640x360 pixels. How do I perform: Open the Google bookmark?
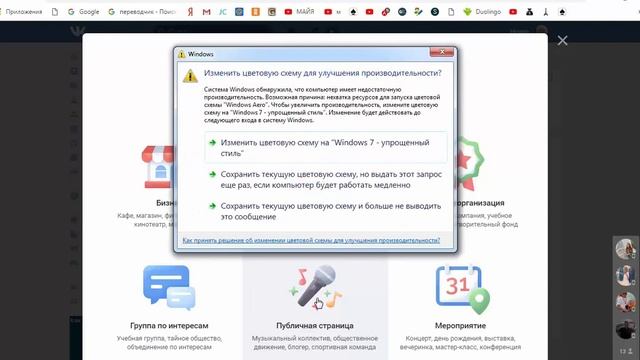(83, 12)
